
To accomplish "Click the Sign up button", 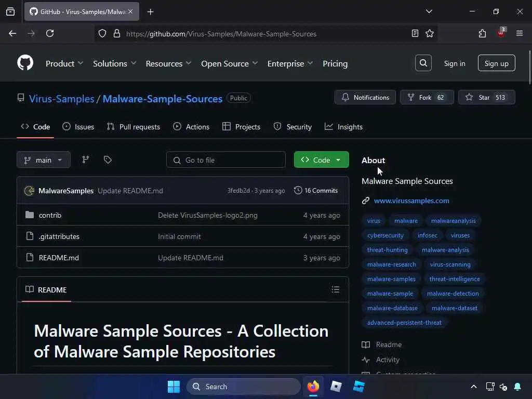I will pyautogui.click(x=496, y=63).
